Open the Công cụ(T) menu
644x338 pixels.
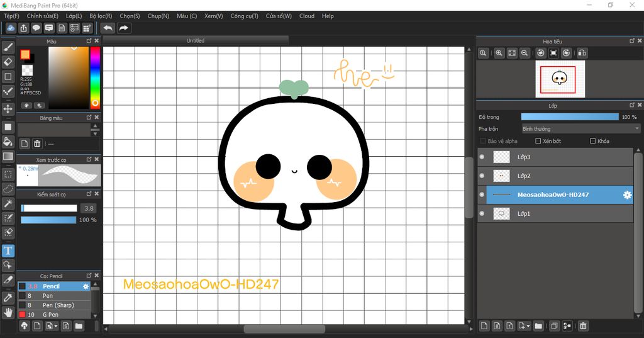(x=245, y=16)
